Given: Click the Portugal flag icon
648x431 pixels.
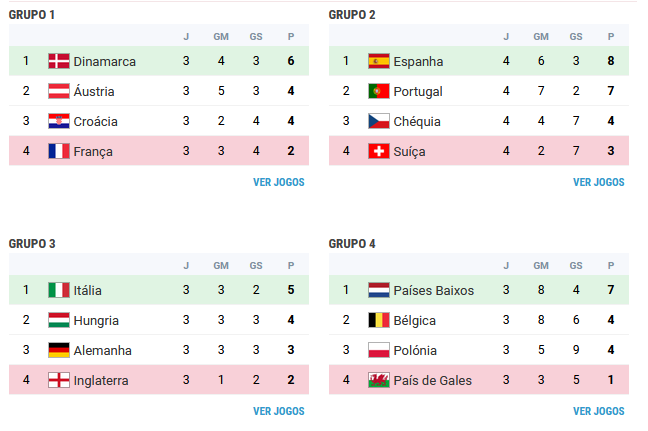Looking at the screenshot, I should tap(379, 91).
